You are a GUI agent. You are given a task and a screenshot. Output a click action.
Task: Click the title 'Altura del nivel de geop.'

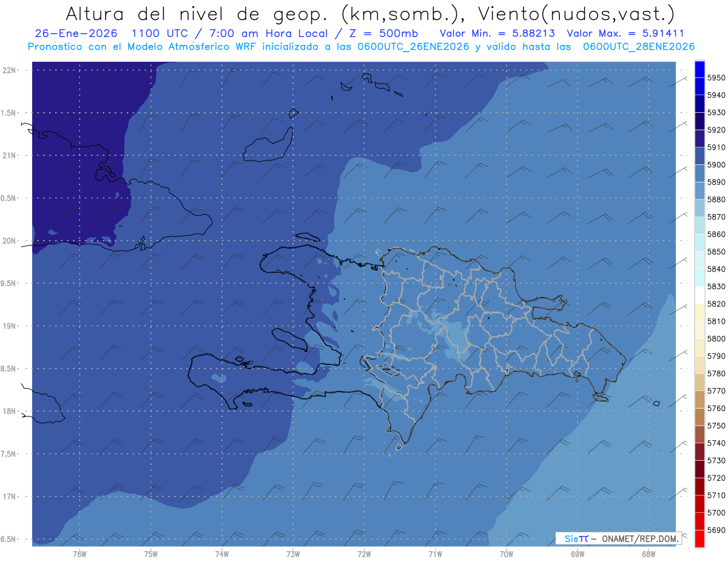pos(197,13)
